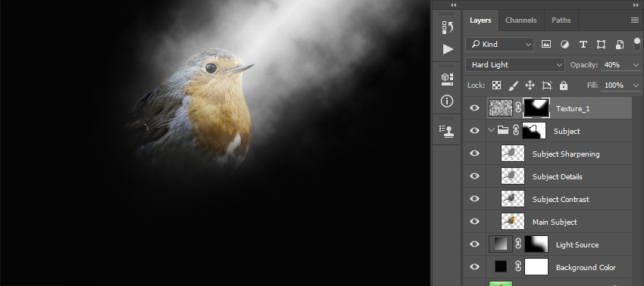644x286 pixels.
Task: Hide the Subject Sharpening layer
Action: tap(474, 154)
